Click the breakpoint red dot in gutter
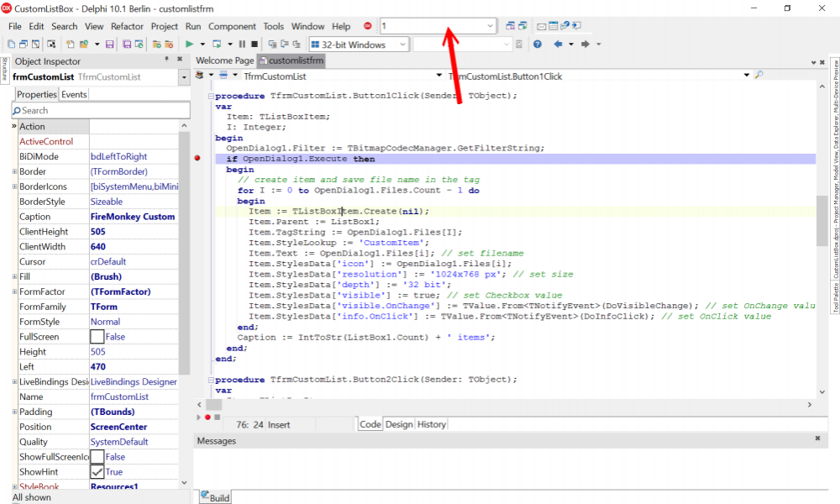840x504 pixels. pos(197,158)
